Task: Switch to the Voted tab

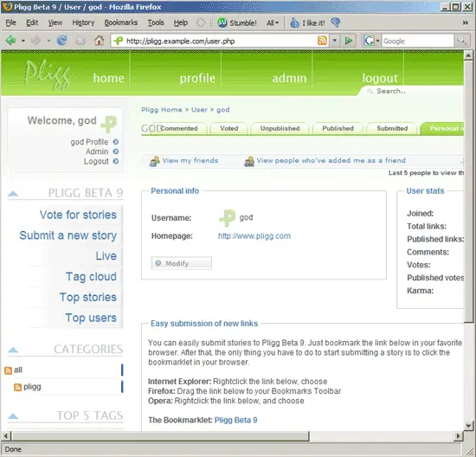Action: [x=228, y=128]
